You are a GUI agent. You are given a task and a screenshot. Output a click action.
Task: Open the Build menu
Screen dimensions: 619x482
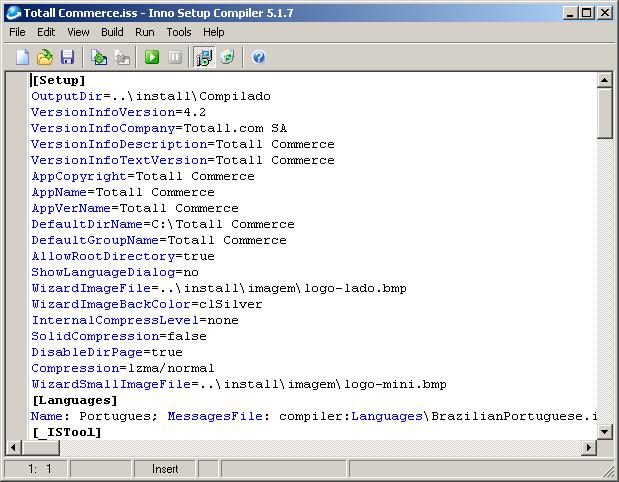pos(112,32)
